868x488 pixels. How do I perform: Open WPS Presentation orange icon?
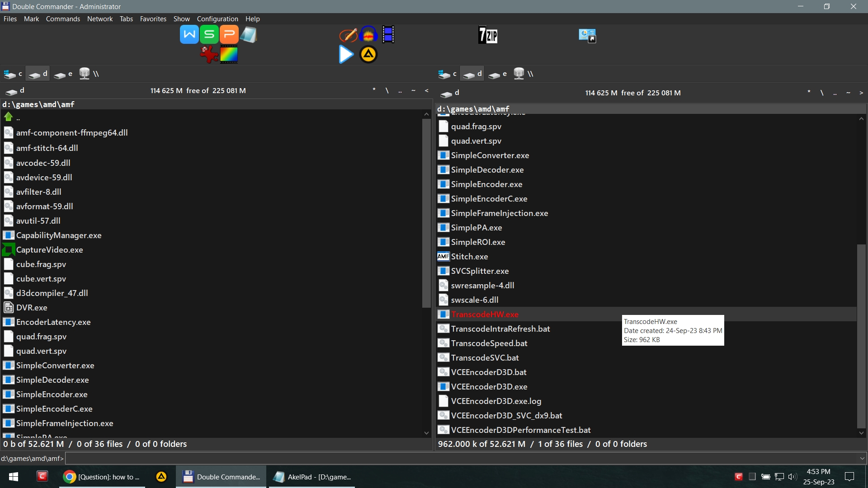229,35
